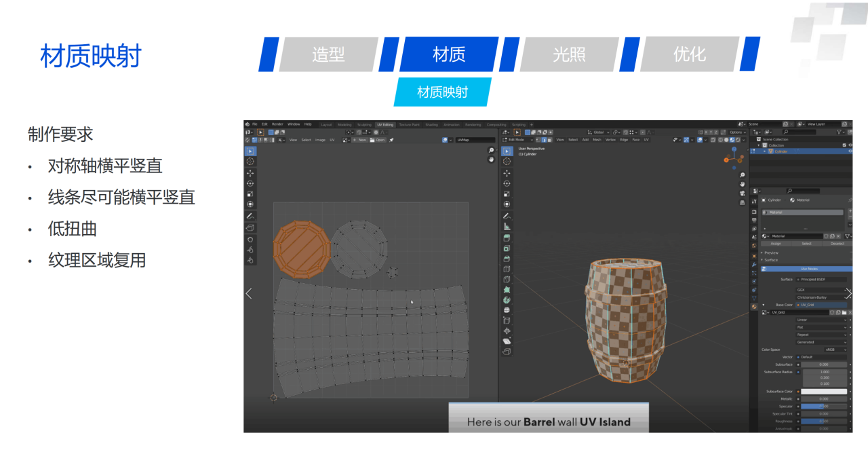Image resolution: width=868 pixels, height=450 pixels.
Task: Toggle visibility eye of Cylinder object
Action: tap(850, 151)
